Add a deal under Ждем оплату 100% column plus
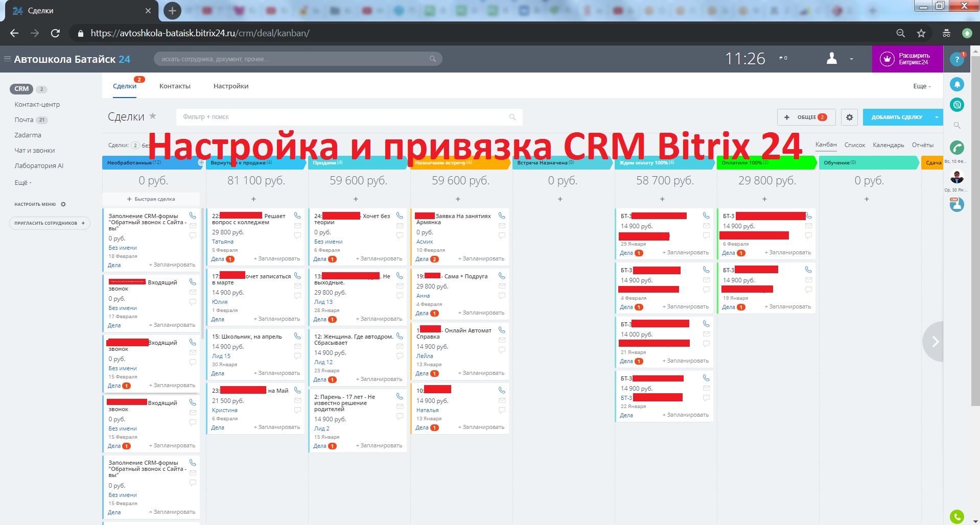 (x=662, y=199)
